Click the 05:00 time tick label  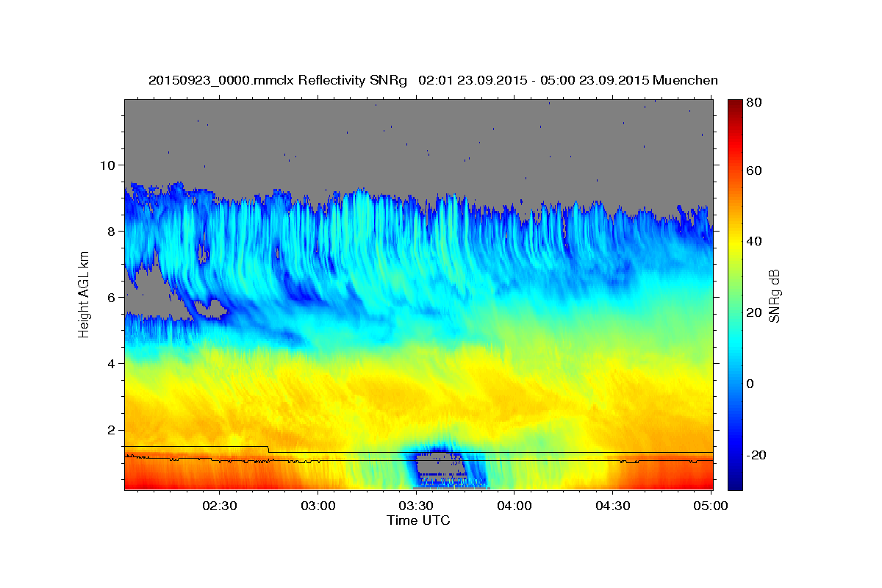[x=711, y=506]
